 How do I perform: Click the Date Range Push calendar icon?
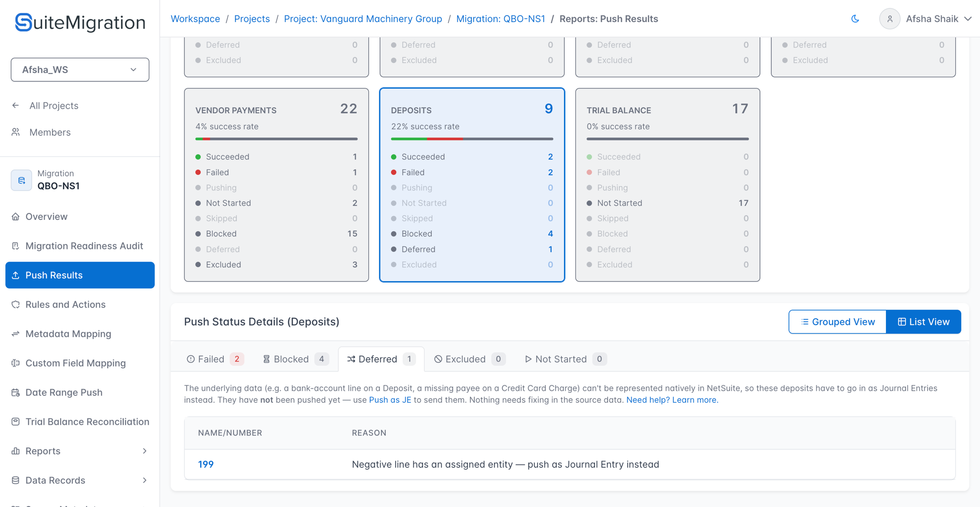[x=16, y=392]
